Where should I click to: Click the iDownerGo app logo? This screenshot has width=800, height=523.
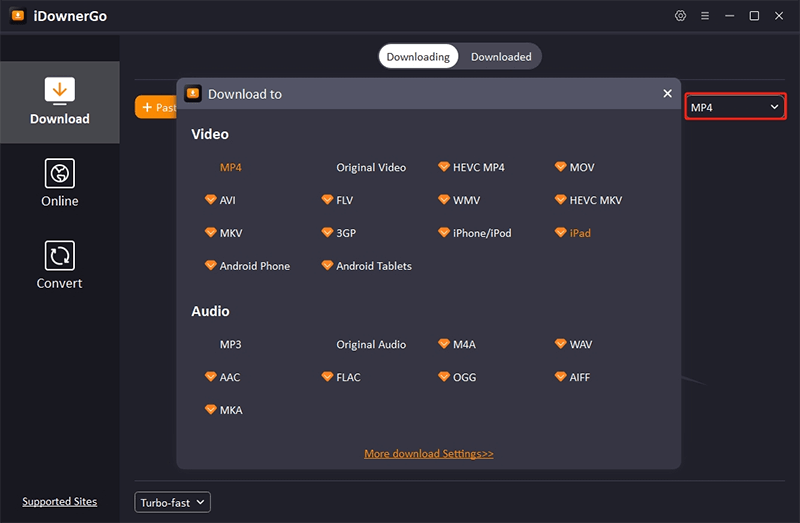[18, 16]
